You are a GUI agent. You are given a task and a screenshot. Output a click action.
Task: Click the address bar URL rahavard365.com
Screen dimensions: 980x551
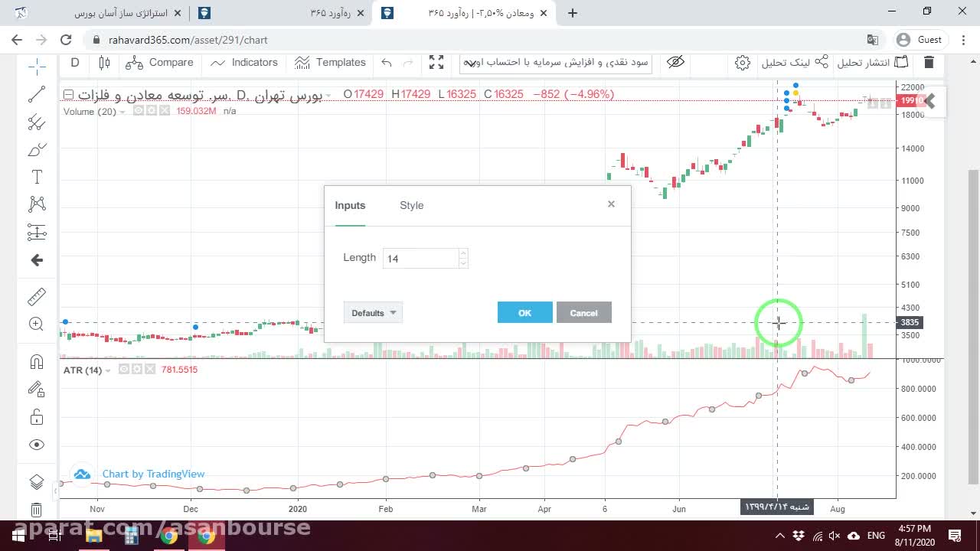pos(188,40)
